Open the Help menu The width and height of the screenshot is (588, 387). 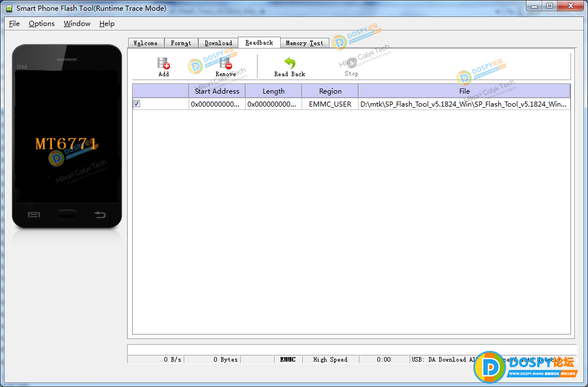click(107, 24)
